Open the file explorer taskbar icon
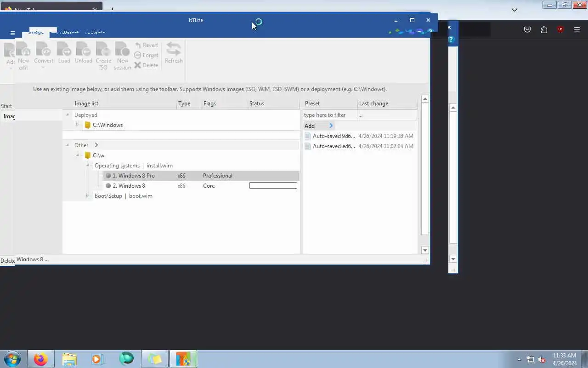The image size is (588, 368). (x=69, y=359)
